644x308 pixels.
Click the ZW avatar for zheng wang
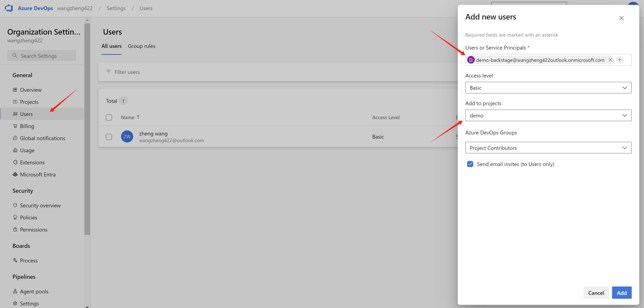tap(127, 137)
